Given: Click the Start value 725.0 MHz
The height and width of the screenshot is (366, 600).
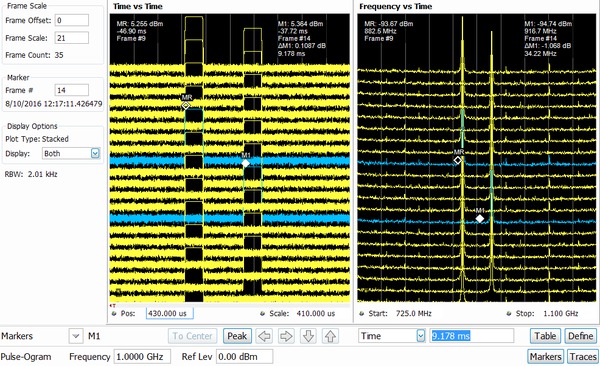Looking at the screenshot, I should click(414, 314).
